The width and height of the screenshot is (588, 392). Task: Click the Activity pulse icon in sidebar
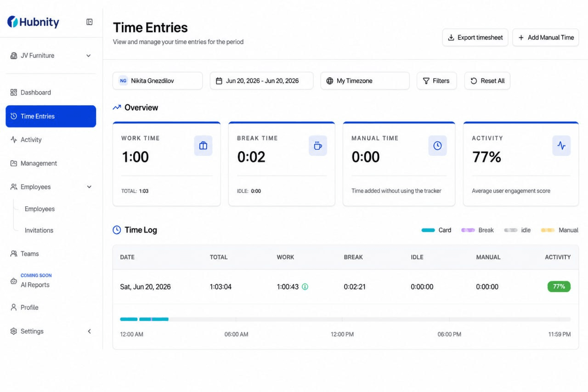tap(13, 140)
